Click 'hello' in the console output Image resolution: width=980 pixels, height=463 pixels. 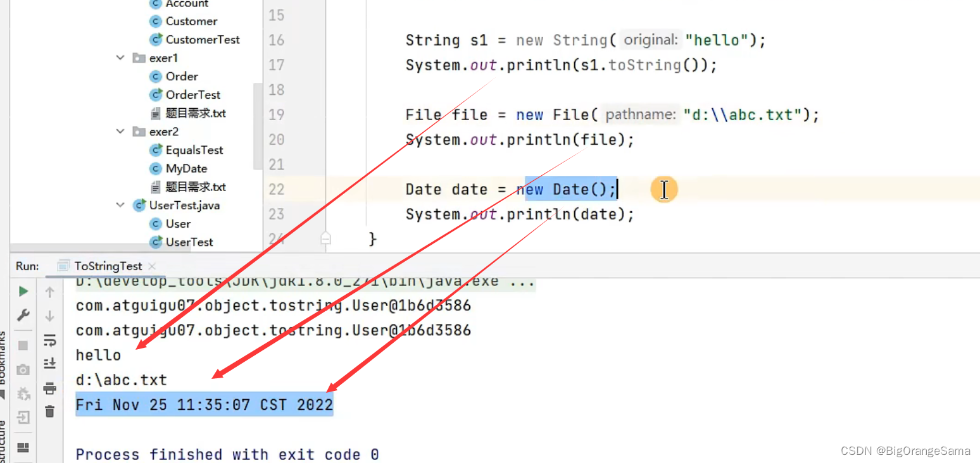98,355
